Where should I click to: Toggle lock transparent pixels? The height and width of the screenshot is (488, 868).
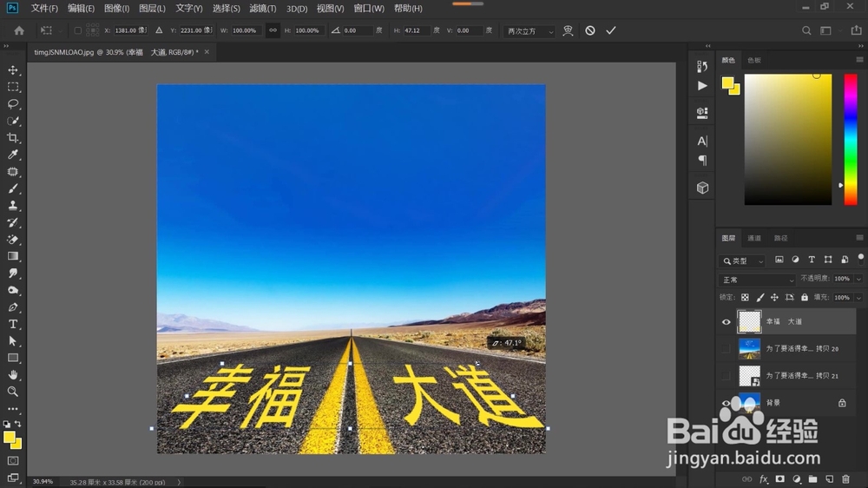(x=745, y=298)
